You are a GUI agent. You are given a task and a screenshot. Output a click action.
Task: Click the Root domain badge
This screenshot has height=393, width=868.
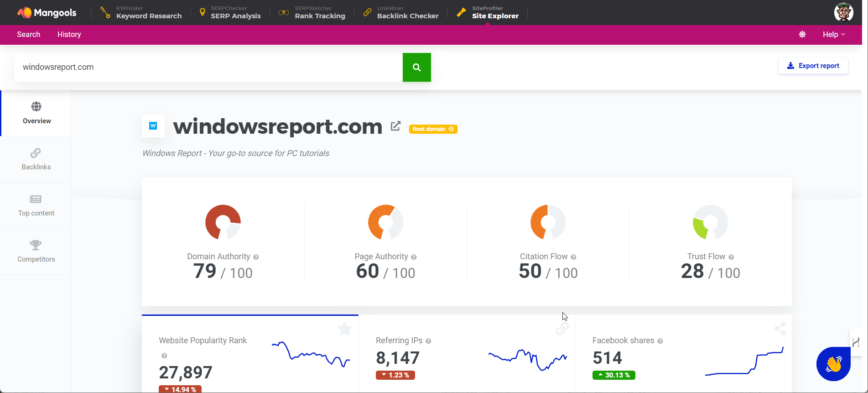(433, 129)
